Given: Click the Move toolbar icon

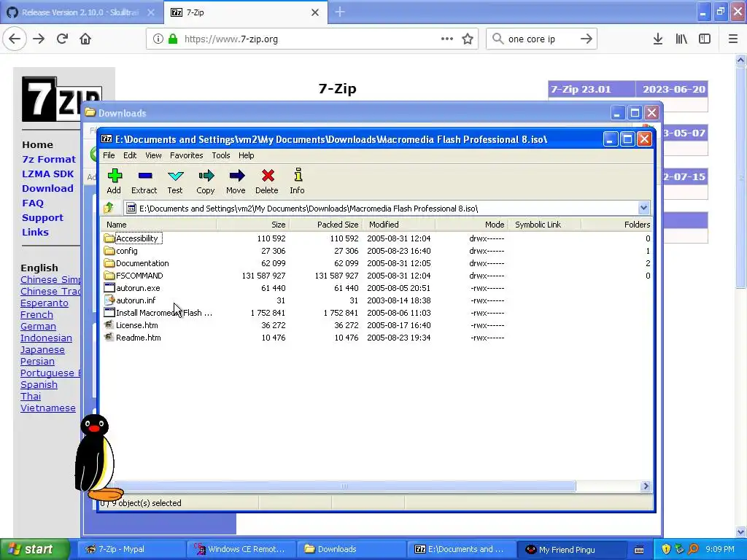Looking at the screenshot, I should click(x=236, y=176).
